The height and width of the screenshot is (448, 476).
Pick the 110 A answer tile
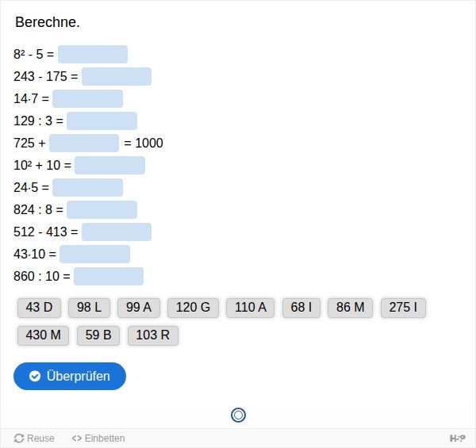[251, 308]
